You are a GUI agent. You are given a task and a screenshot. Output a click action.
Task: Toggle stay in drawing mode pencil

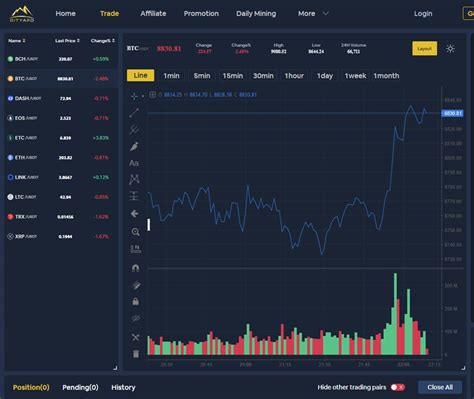tap(135, 285)
